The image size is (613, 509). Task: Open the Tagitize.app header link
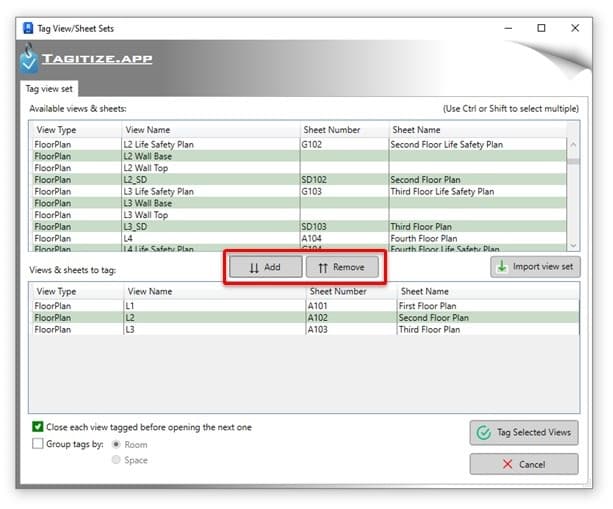(x=97, y=59)
